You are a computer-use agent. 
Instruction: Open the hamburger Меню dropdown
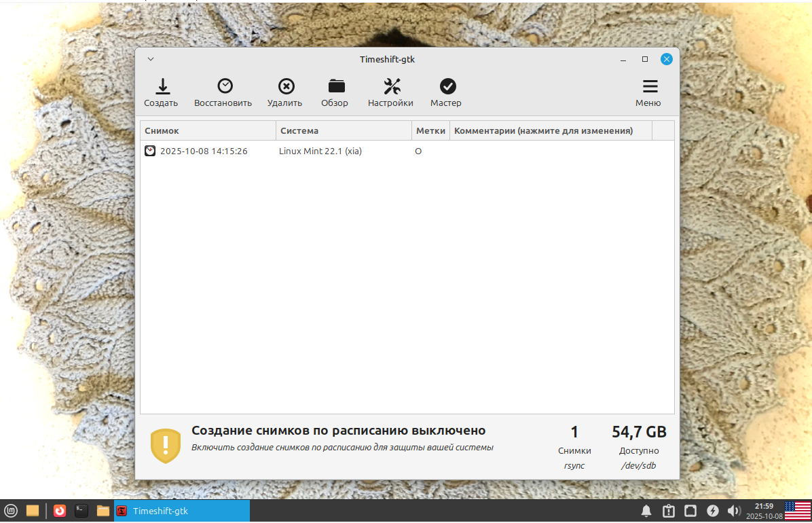click(648, 92)
